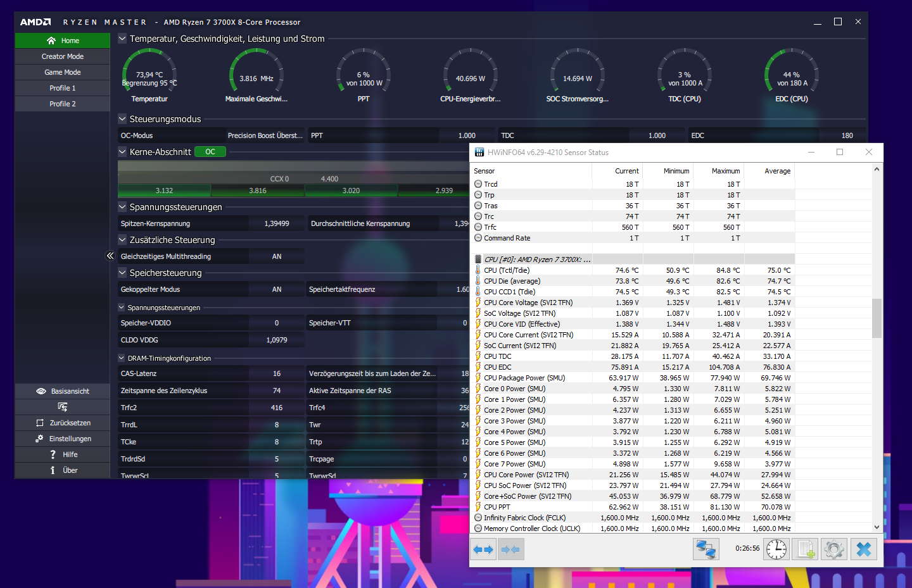This screenshot has height=588, width=912.
Task: Open Einstellungen
Action: pos(63,439)
